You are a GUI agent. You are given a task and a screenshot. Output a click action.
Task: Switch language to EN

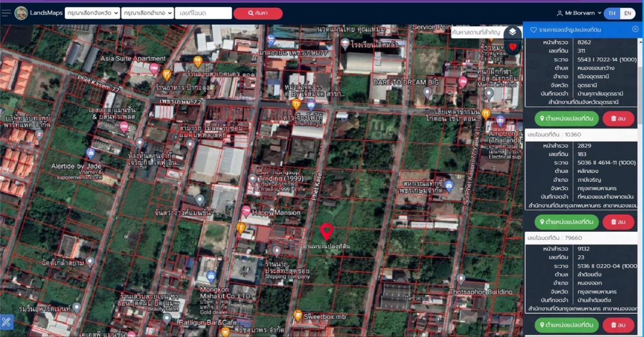pyautogui.click(x=627, y=13)
